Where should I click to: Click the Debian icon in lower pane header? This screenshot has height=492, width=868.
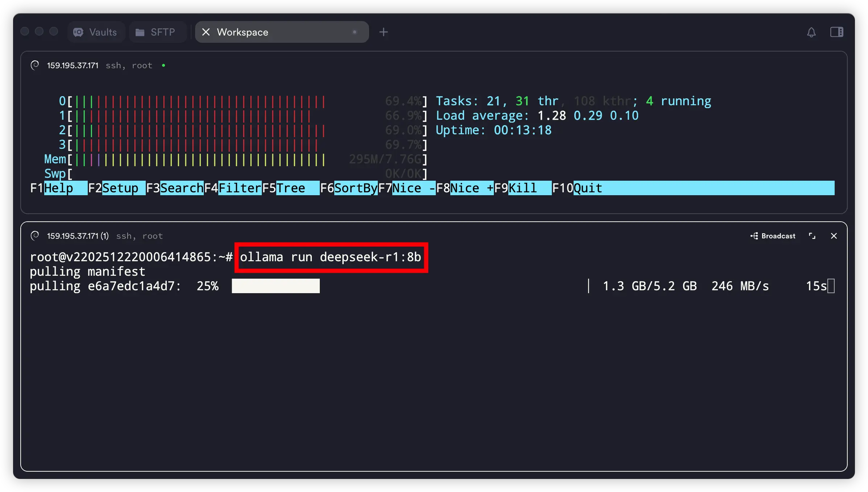tap(35, 236)
